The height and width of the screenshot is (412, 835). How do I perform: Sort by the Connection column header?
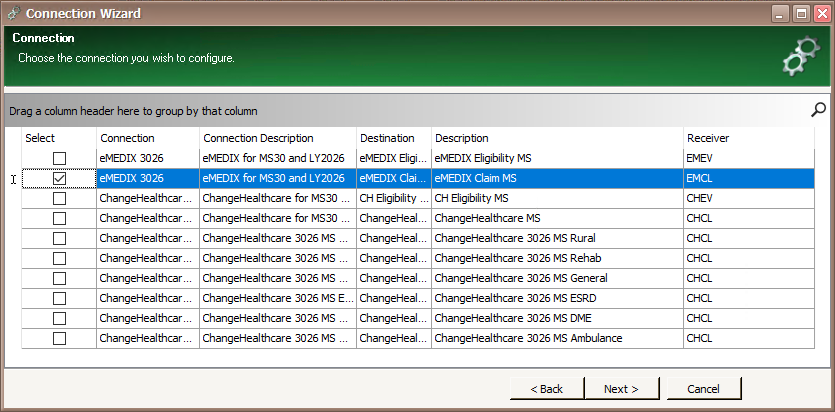[x=148, y=138]
